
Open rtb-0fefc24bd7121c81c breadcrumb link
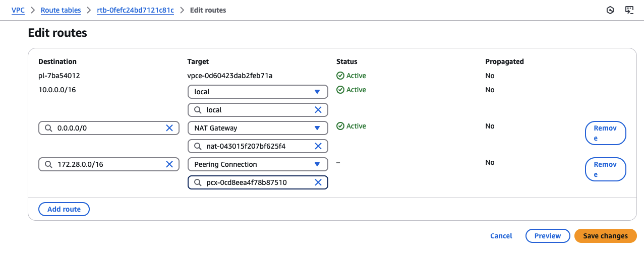pos(135,10)
